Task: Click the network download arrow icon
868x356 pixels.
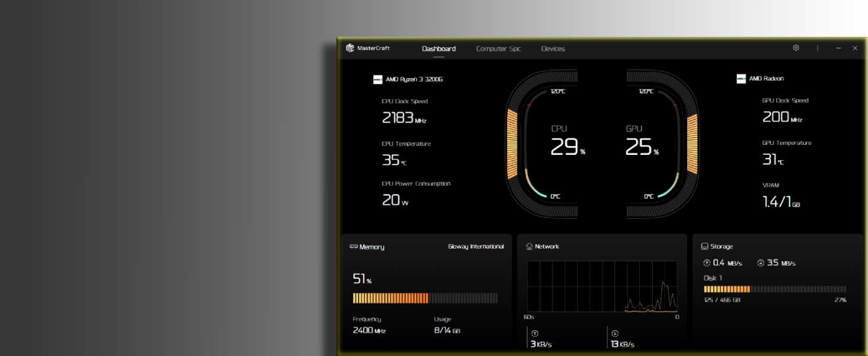Action: click(x=615, y=334)
